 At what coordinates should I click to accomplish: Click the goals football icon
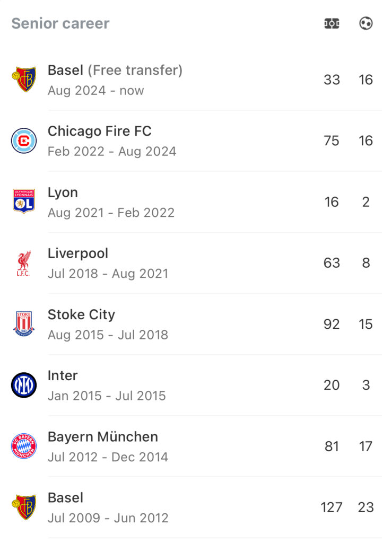click(365, 23)
